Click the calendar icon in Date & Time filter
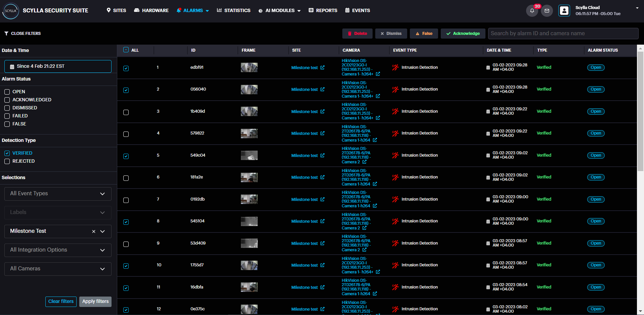The width and height of the screenshot is (644, 315). point(12,67)
